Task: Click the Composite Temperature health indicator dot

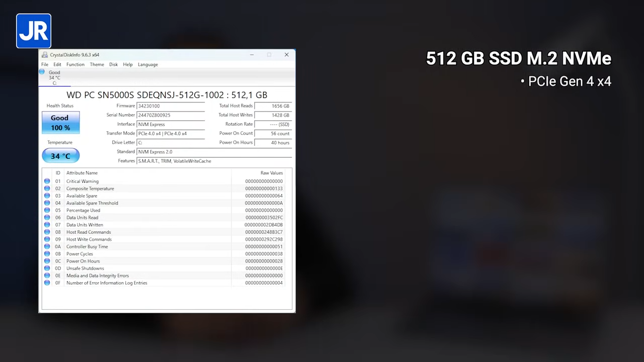Action: click(x=47, y=188)
